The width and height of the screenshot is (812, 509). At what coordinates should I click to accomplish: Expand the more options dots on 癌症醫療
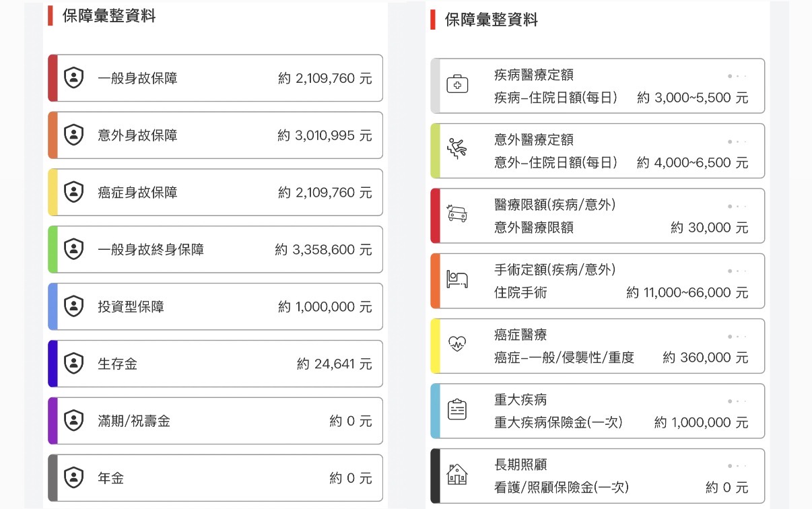[x=737, y=337]
